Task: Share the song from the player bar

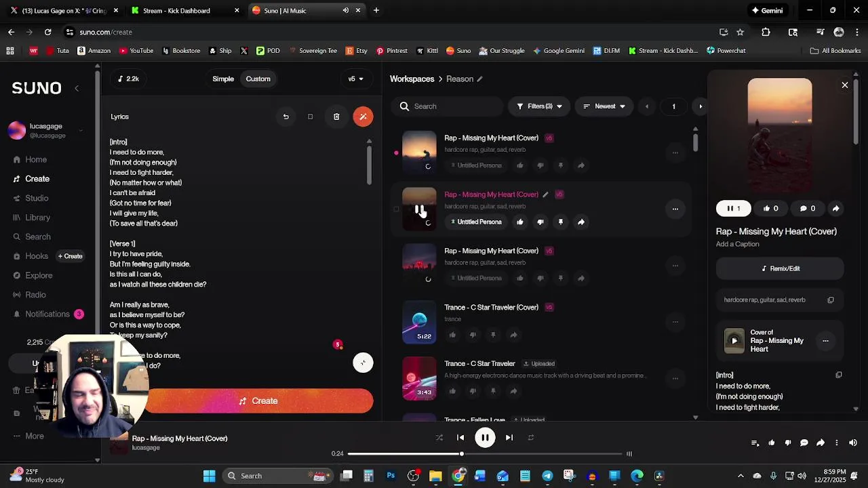Action: [x=820, y=443]
